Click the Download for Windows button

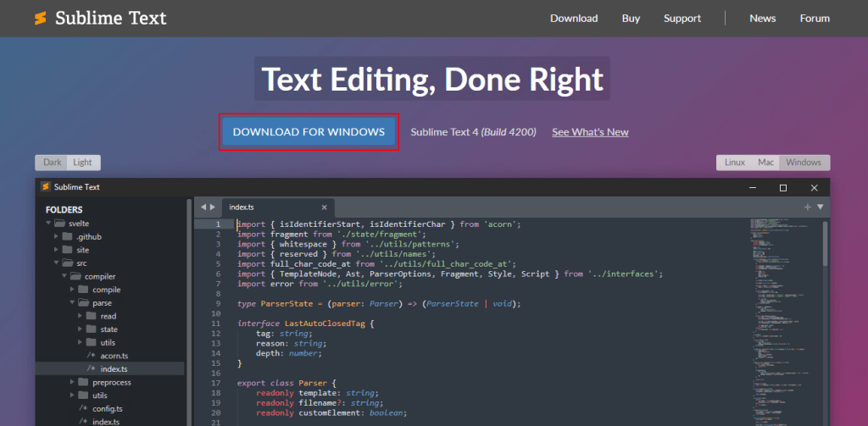pos(309,132)
